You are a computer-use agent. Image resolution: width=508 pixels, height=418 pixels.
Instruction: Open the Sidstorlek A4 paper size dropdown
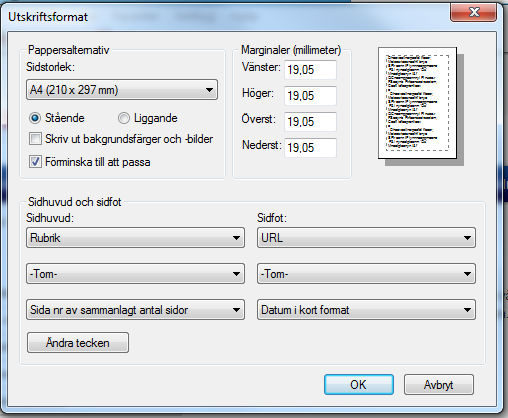coord(122,90)
